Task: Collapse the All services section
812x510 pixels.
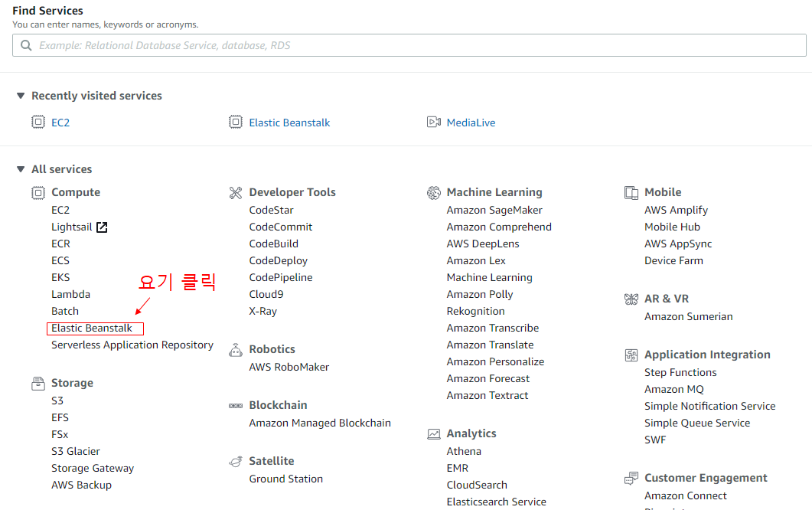Action: pyautogui.click(x=21, y=169)
